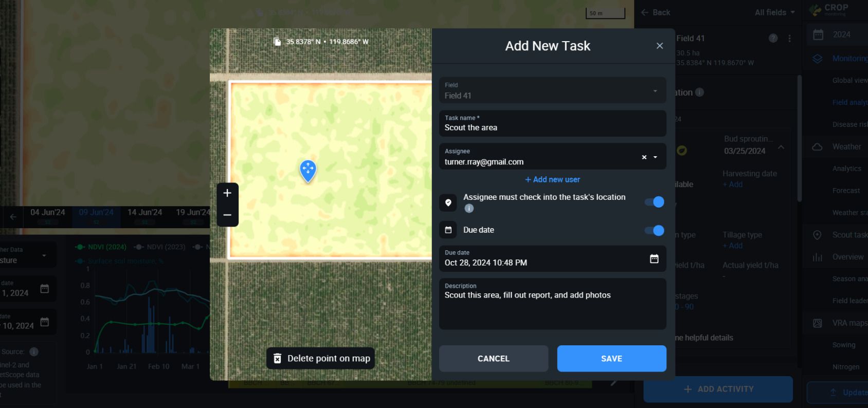Copy the map coordinates icon
This screenshot has width=868, height=408.
pyautogui.click(x=277, y=42)
